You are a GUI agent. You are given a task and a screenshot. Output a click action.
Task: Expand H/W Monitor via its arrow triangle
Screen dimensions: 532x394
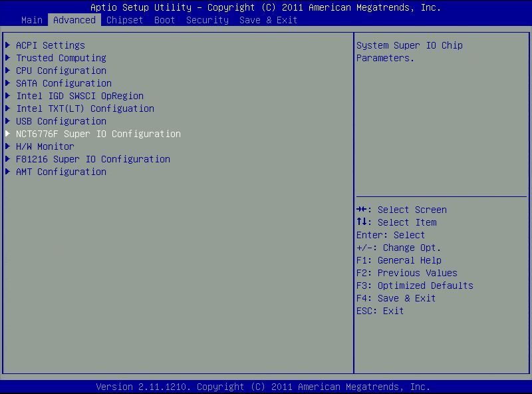[8, 146]
